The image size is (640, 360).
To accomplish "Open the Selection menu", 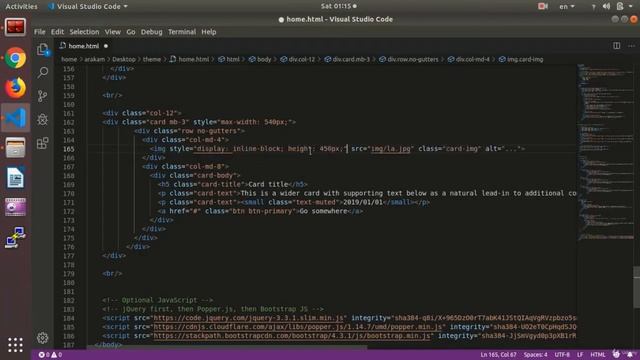I will click(x=84, y=32).
